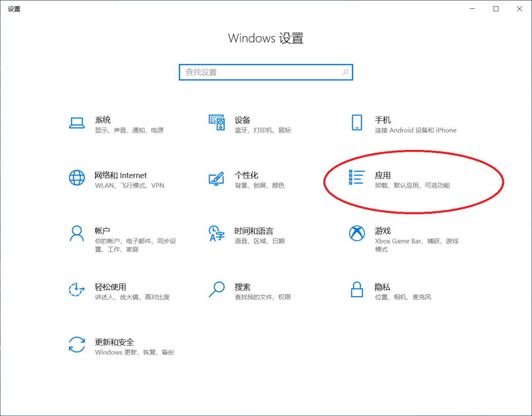The height and width of the screenshot is (416, 532).
Task: Click the 手机 phone icon
Action: (357, 123)
